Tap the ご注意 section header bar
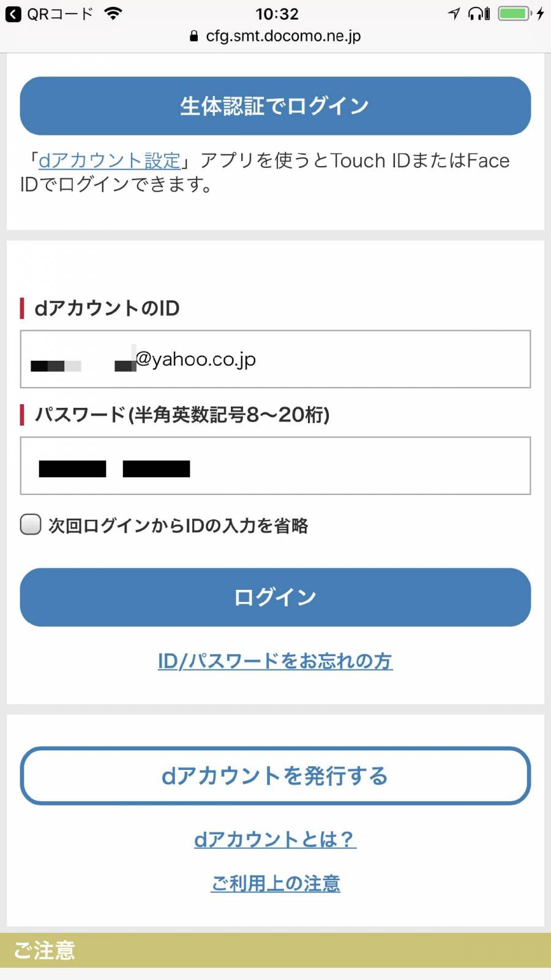The width and height of the screenshot is (551, 980). click(275, 951)
